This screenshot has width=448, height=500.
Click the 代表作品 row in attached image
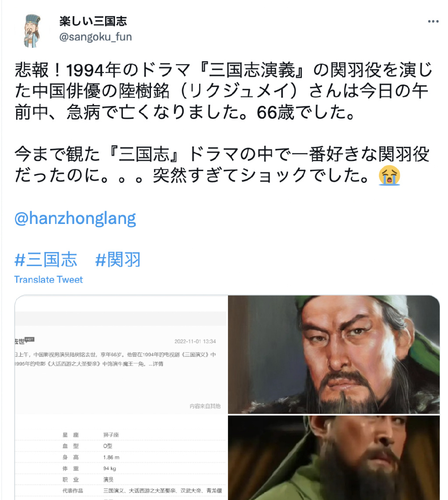(121, 490)
